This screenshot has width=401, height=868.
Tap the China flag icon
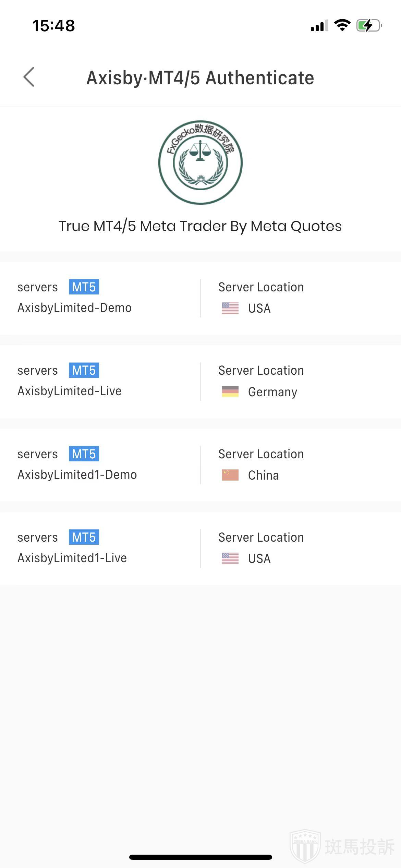point(230,475)
